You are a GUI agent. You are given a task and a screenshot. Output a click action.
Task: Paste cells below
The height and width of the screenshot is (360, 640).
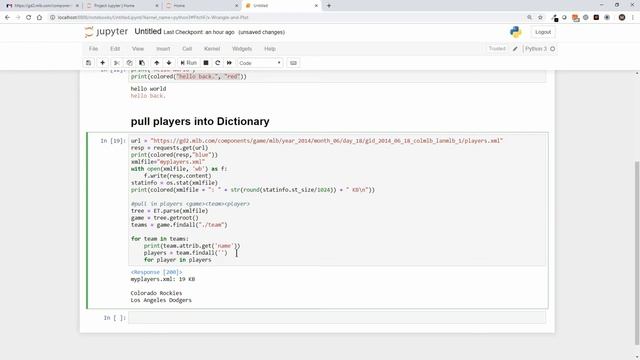tap(142, 63)
